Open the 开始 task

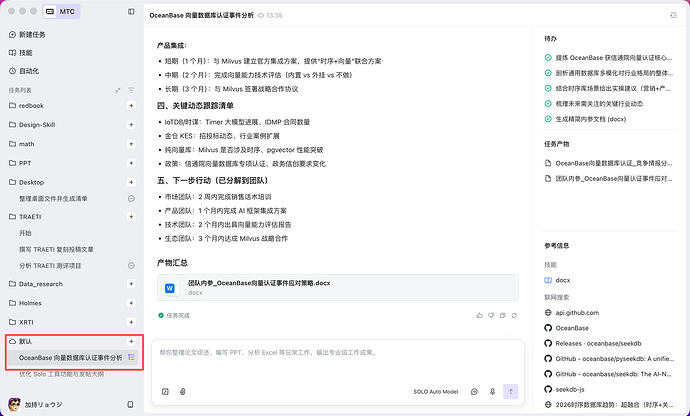[25, 233]
